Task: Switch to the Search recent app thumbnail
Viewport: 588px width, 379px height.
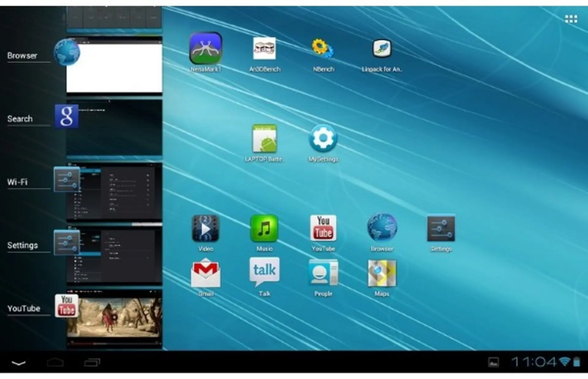Action: click(114, 127)
